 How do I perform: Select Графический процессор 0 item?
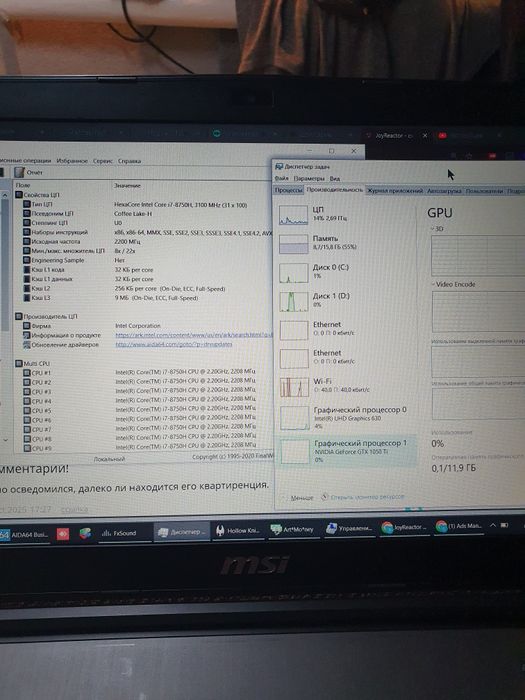[x=346, y=417]
